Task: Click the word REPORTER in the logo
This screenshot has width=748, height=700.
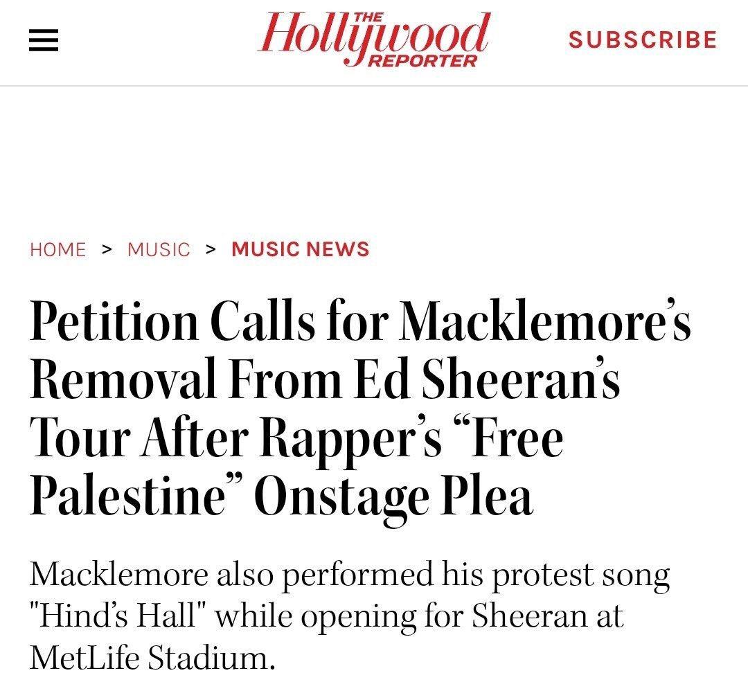Action: [424, 60]
